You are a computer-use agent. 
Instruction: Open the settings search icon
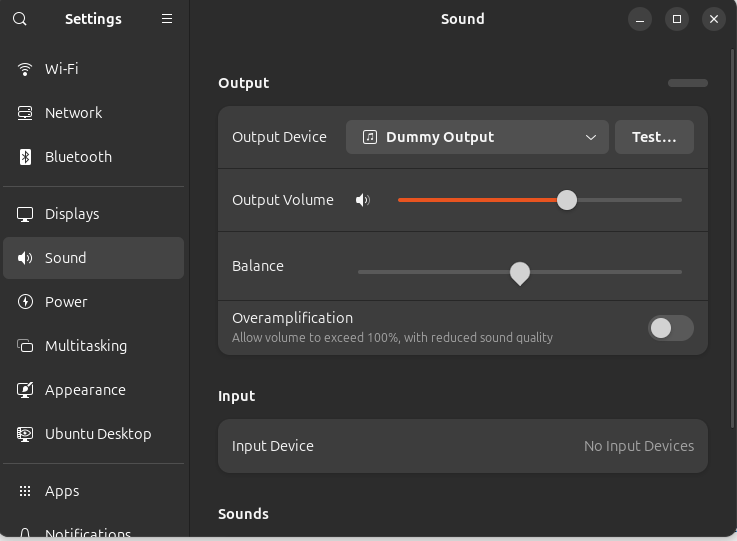[x=20, y=19]
